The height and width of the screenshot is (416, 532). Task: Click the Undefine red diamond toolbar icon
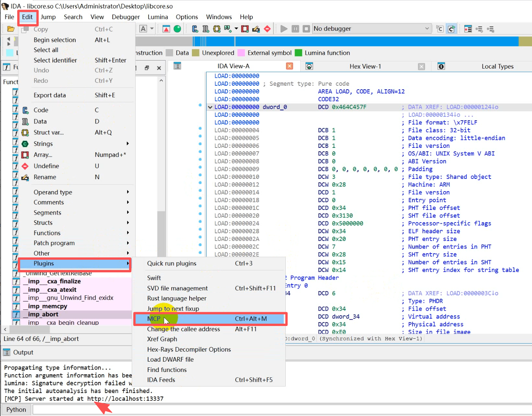tap(267, 29)
